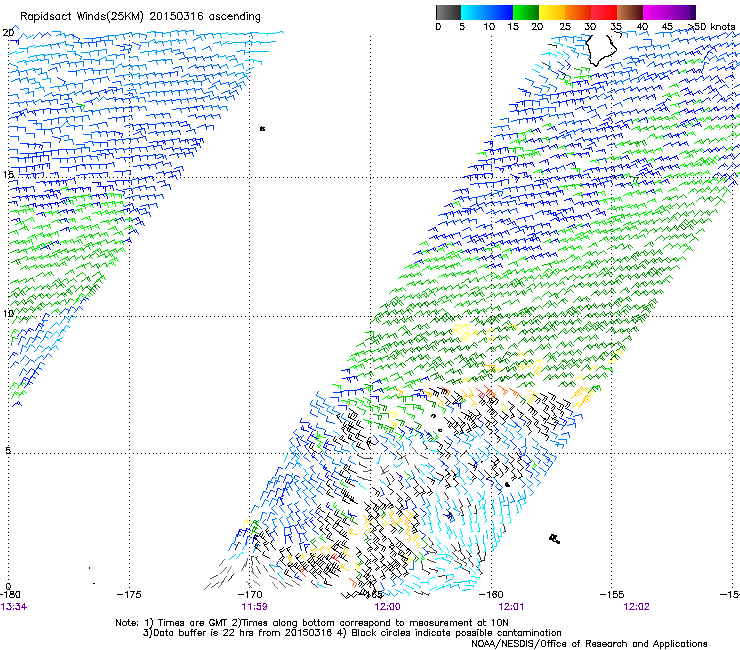Click the orange 25-30 knots color segment
Image resolution: width=740 pixels, height=650 pixels.
pos(578,12)
